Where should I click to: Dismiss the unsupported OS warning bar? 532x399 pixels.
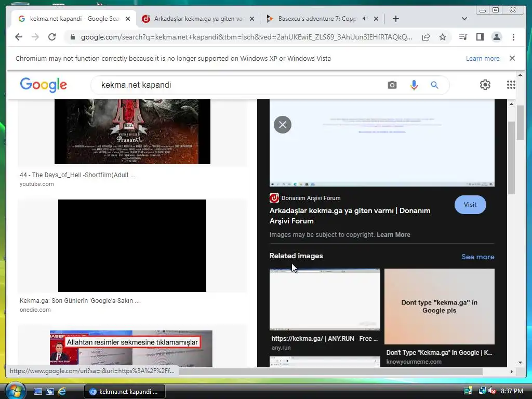(512, 58)
